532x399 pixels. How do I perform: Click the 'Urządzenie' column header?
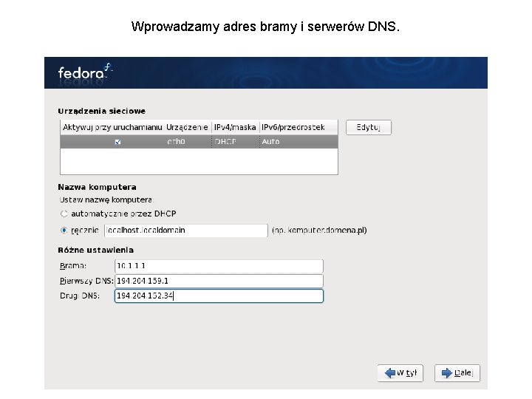click(x=187, y=127)
